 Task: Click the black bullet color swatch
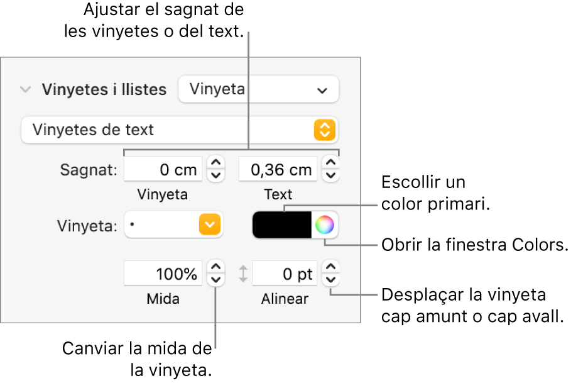click(x=282, y=225)
